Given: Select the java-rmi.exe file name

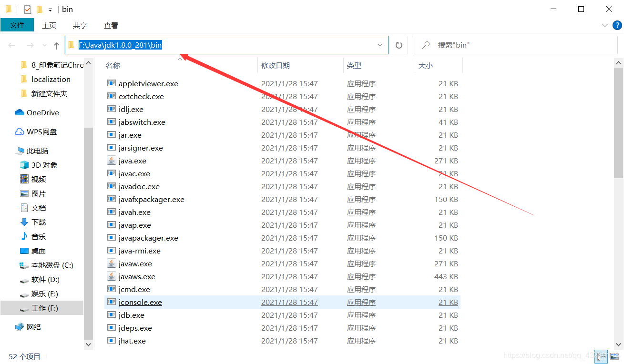Looking at the screenshot, I should point(140,251).
